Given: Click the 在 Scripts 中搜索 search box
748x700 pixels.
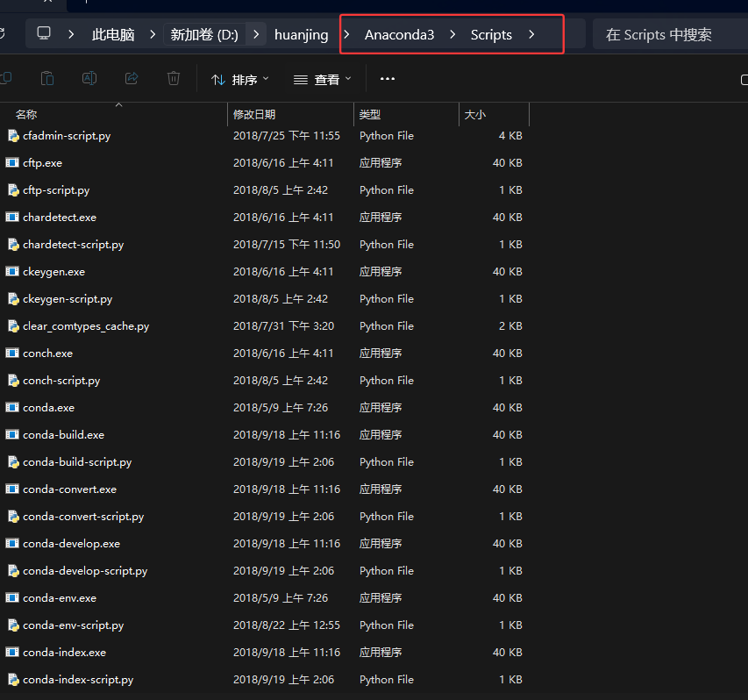Looking at the screenshot, I should tap(670, 34).
